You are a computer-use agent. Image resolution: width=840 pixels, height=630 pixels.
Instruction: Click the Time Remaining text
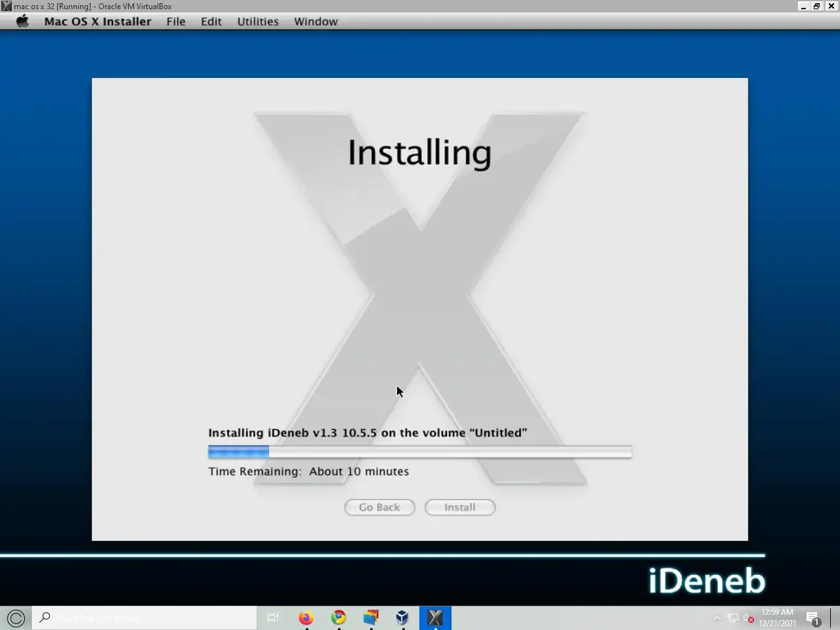[x=308, y=471]
